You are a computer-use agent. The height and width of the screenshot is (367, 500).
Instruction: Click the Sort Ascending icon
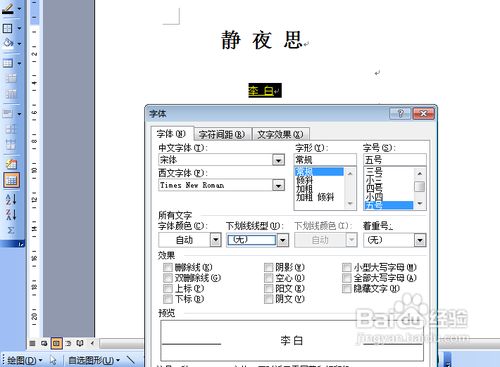point(11,199)
